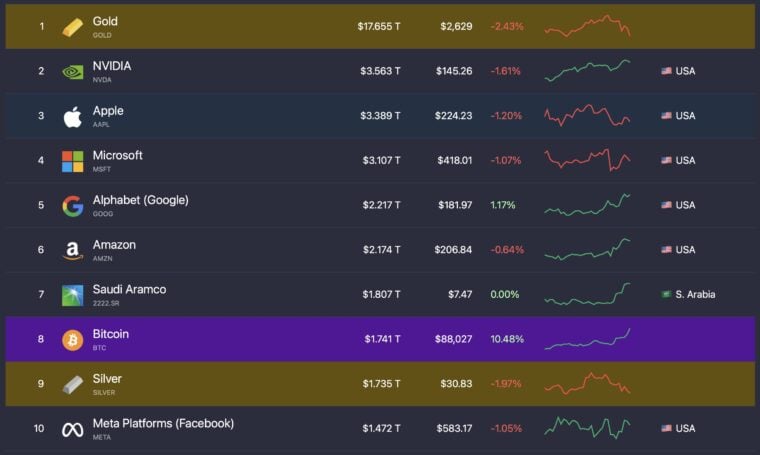View Gold 30-day price sparkline
The image size is (760, 455).
point(587,26)
